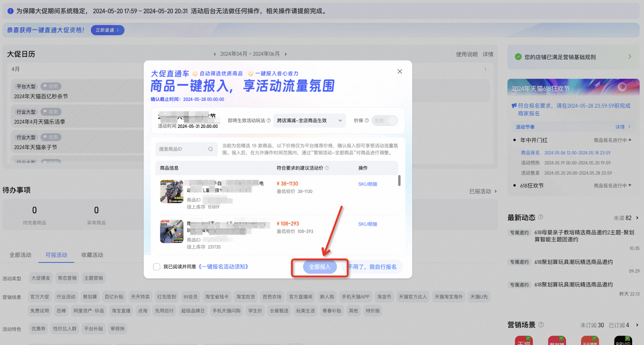Screen dimensions: 644x345
Task: Open the 跨店满减-全店商品生效 dropdown
Action: click(x=309, y=120)
